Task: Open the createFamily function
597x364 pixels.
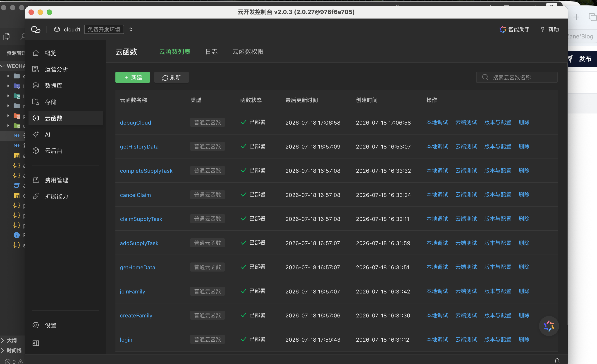Action: [136, 316]
